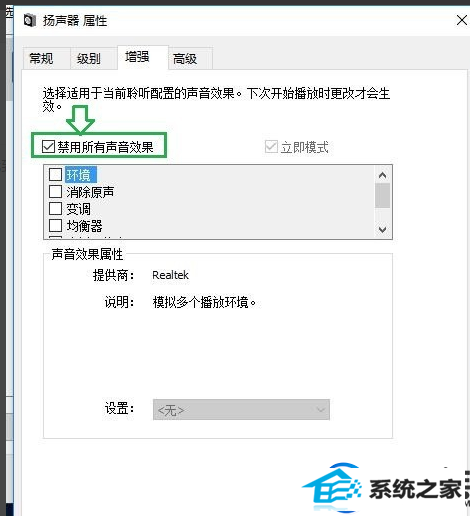Select the 增强 tab
The image size is (470, 516).
click(x=137, y=57)
